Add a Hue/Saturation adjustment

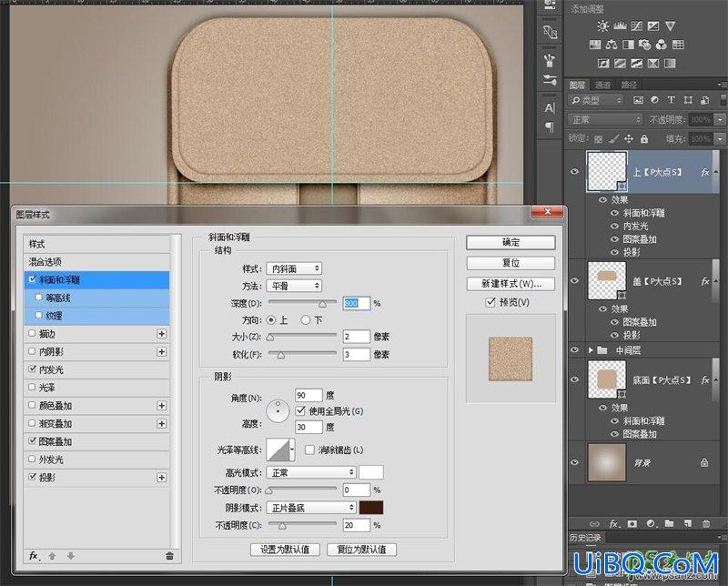(595, 45)
